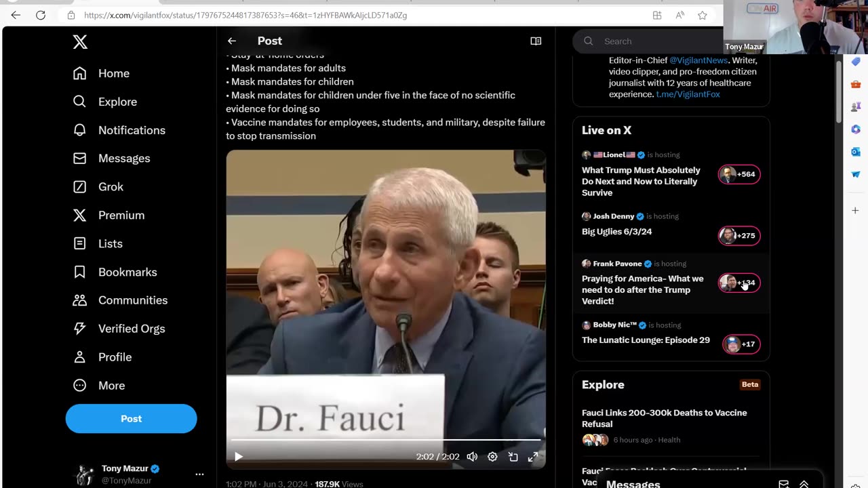Screen dimensions: 868x488
Task: Open The Lunatic Lounge: Episode 29
Action: [646, 340]
